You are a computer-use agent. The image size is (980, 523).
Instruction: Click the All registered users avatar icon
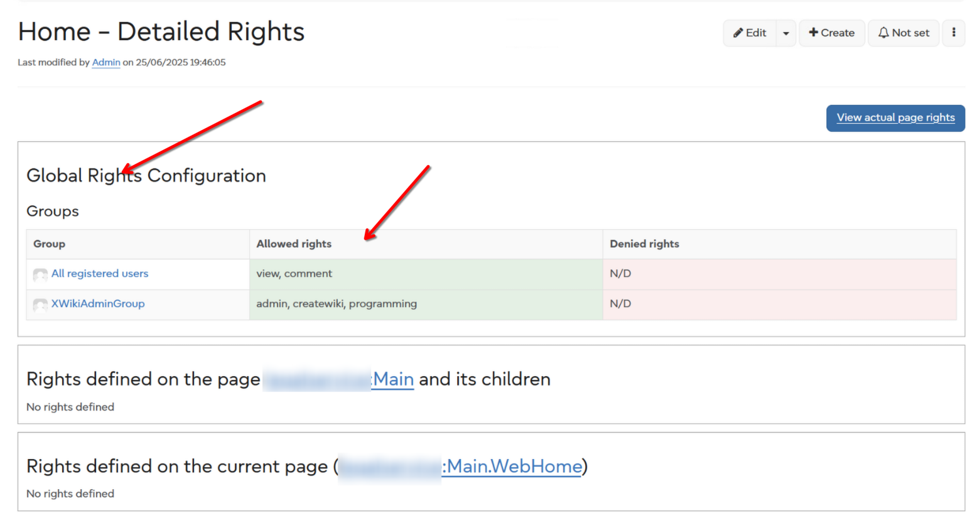point(40,274)
